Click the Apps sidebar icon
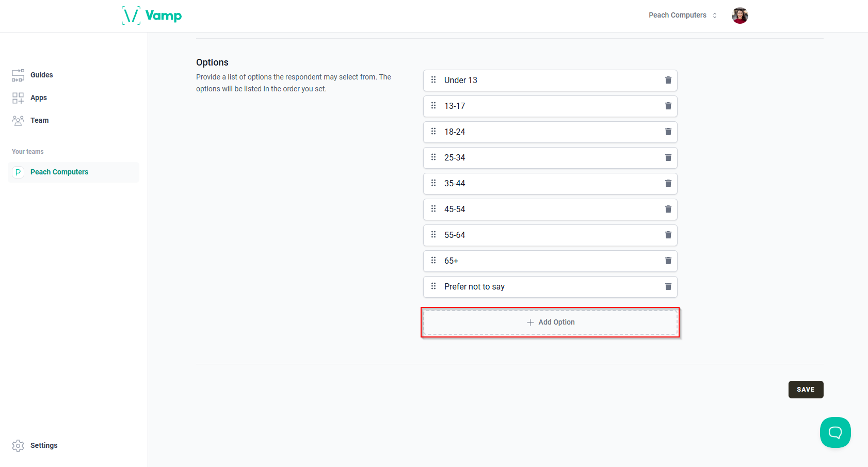This screenshot has height=467, width=868. pos(18,98)
